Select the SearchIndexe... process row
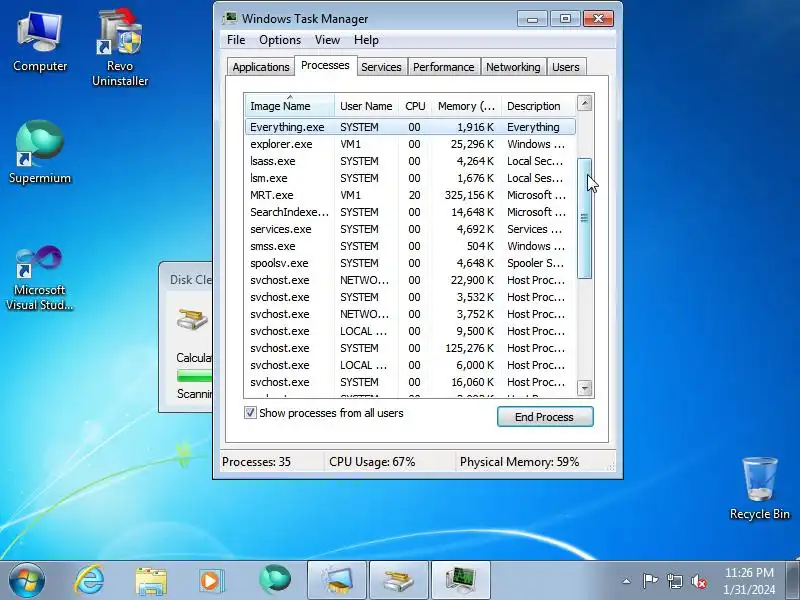This screenshot has width=800, height=600. tap(410, 212)
